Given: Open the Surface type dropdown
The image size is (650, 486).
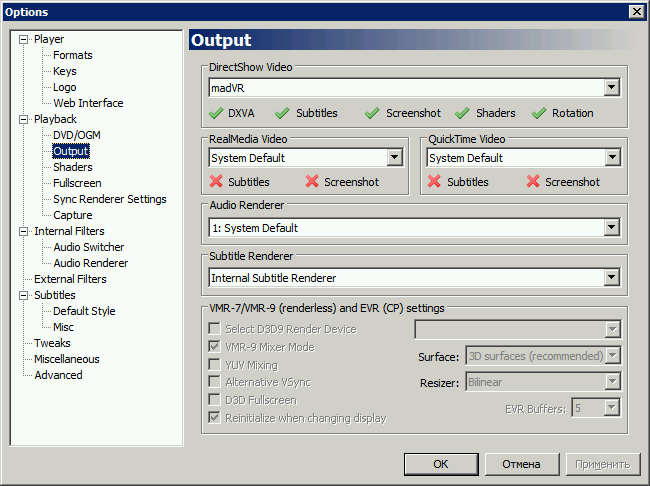Looking at the screenshot, I should [613, 355].
